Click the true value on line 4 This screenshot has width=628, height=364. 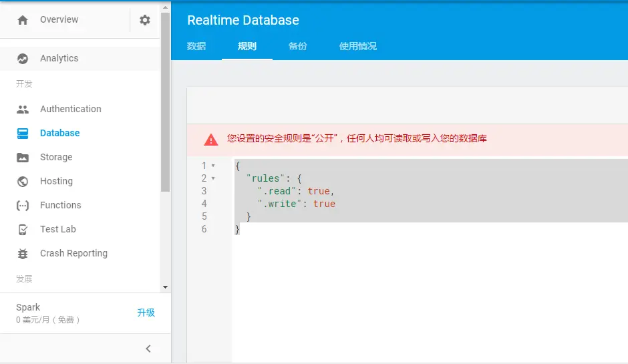(x=324, y=204)
